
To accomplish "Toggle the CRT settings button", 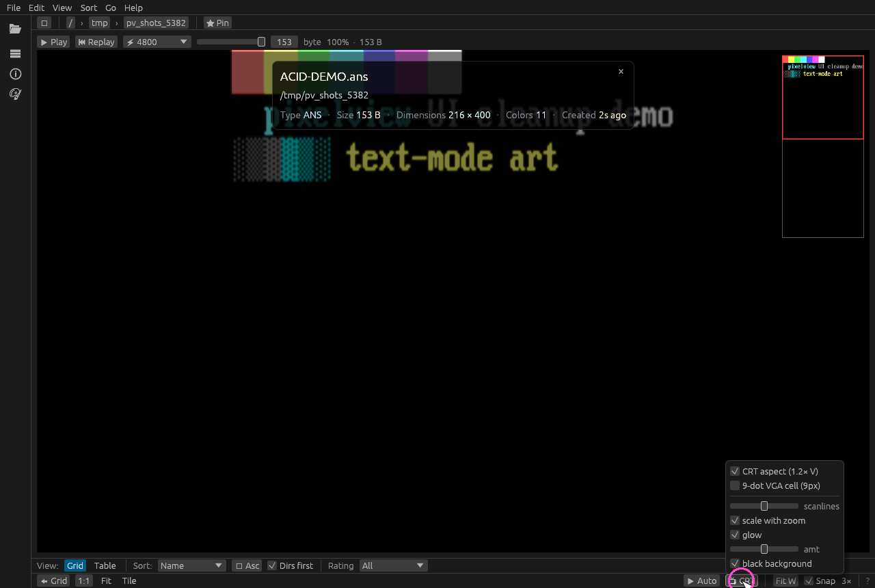I will (742, 580).
